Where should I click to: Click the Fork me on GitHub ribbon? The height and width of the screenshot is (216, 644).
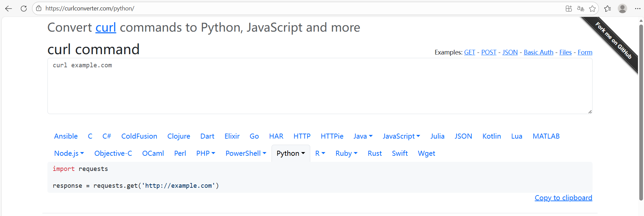[613, 40]
